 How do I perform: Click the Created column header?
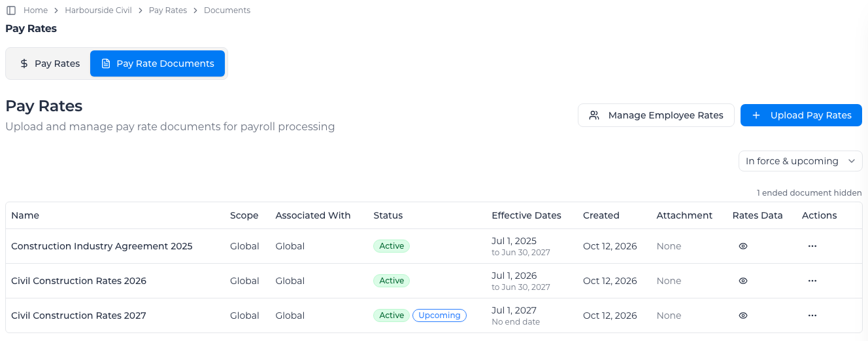(601, 215)
